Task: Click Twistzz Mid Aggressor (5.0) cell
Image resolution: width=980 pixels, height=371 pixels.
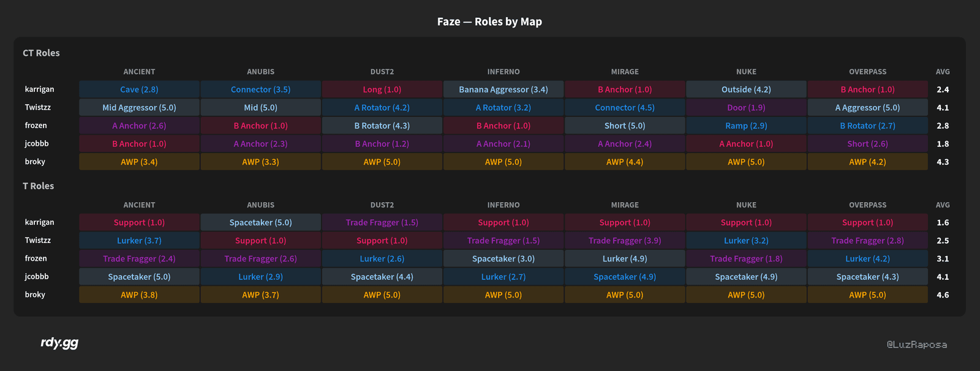Action: (139, 108)
